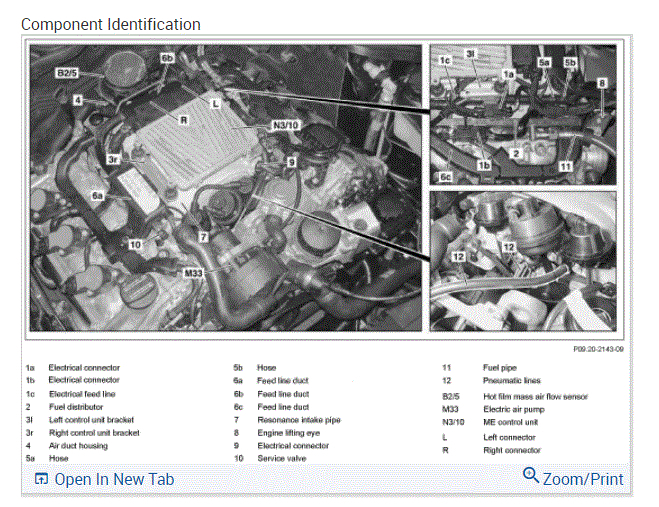
Task: Click legend entry 'ME control unit'
Action: (x=511, y=422)
